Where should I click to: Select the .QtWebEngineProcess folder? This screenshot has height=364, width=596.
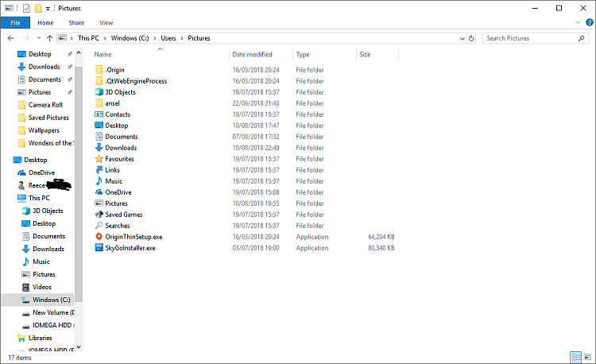click(x=136, y=81)
